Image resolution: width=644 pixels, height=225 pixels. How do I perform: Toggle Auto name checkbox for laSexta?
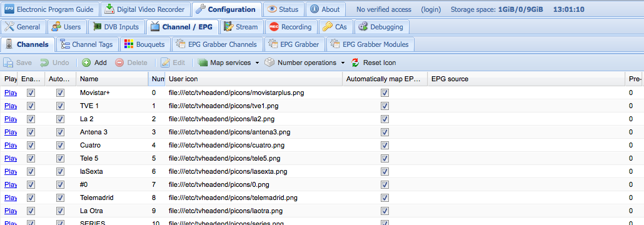coord(61,172)
